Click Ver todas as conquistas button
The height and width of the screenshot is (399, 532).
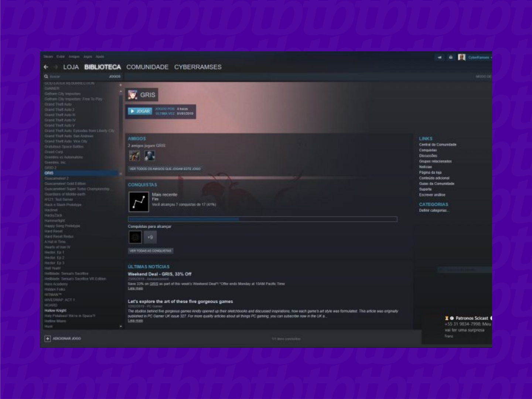coord(151,251)
